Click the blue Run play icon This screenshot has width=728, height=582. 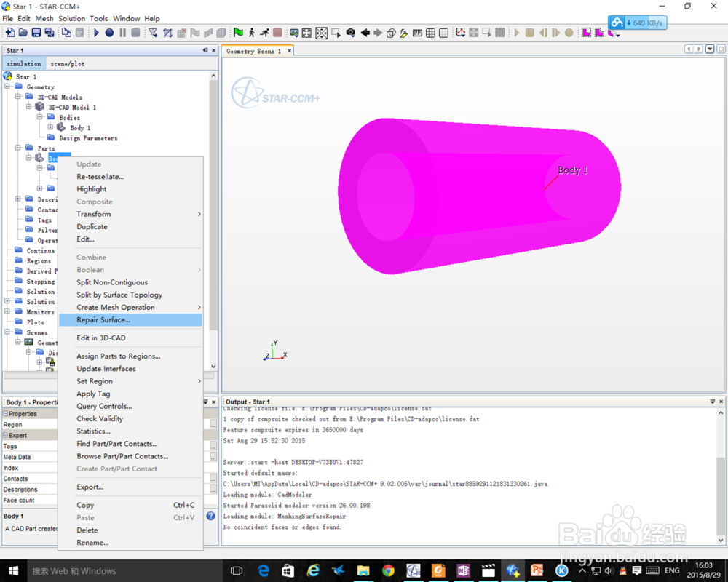coord(97,33)
